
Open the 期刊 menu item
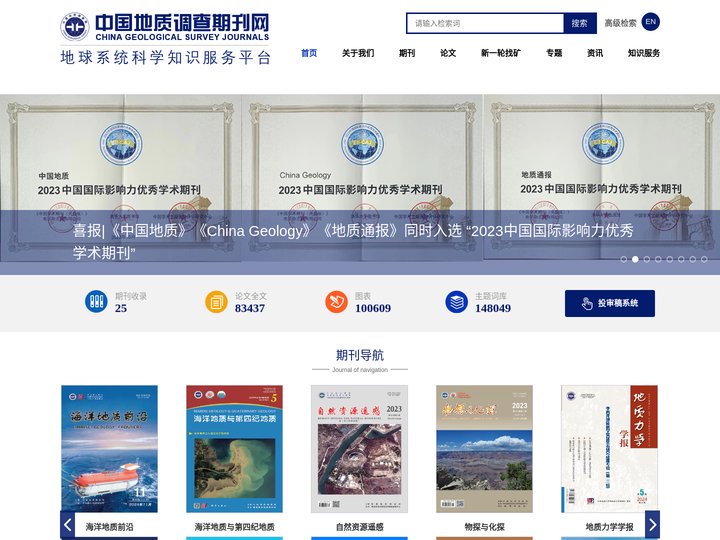tap(407, 53)
